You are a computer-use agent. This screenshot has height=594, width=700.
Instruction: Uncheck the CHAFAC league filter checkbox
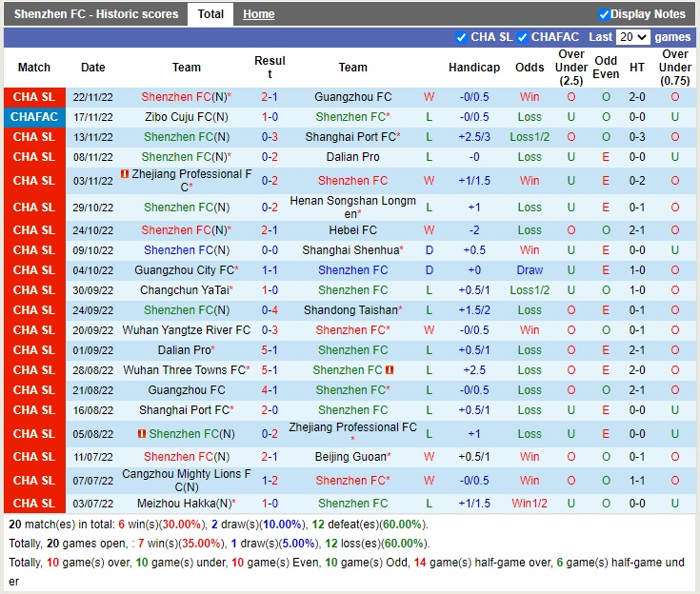pyautogui.click(x=522, y=37)
